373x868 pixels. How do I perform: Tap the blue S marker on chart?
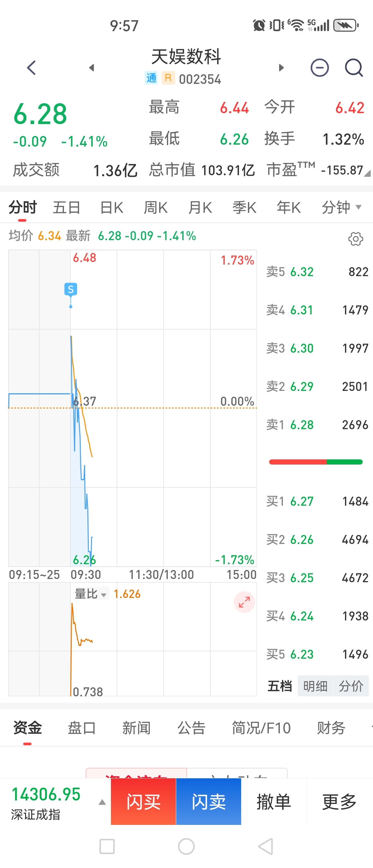(70, 289)
